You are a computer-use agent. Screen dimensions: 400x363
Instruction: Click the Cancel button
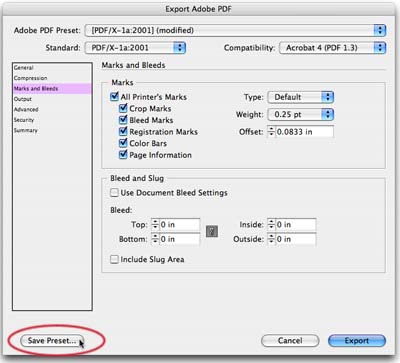290,341
